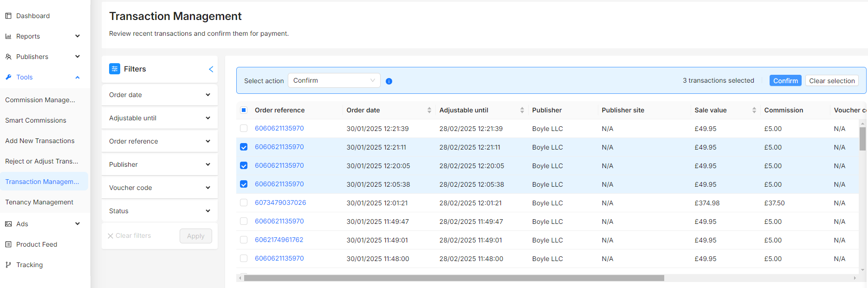Click the blue info icon beside action dropdown
The height and width of the screenshot is (288, 868).
tap(389, 81)
